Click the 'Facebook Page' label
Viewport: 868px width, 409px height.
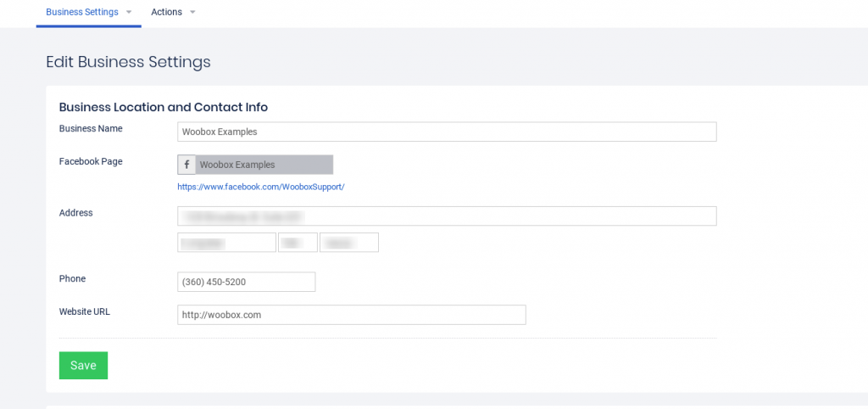91,161
